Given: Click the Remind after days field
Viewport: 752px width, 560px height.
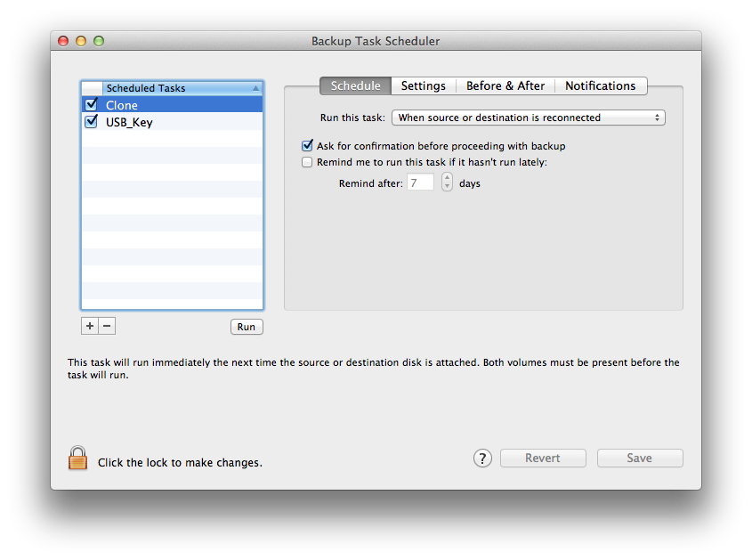Looking at the screenshot, I should point(420,183).
